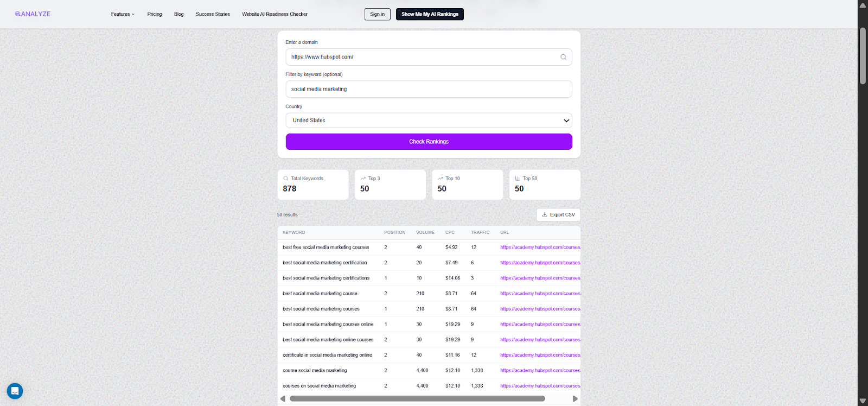Click the Top 3 trend arrow icon
Image resolution: width=868 pixels, height=406 pixels.
pyautogui.click(x=363, y=179)
